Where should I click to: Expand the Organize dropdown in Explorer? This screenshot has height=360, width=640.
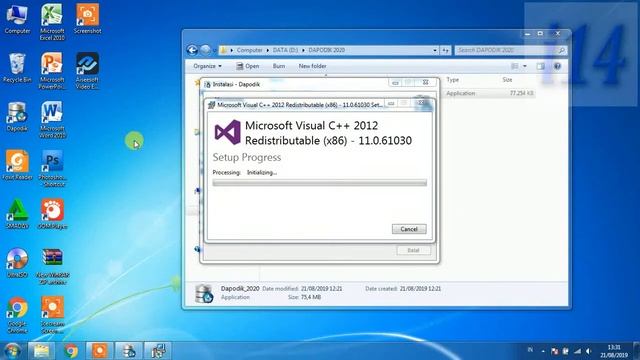(x=207, y=66)
